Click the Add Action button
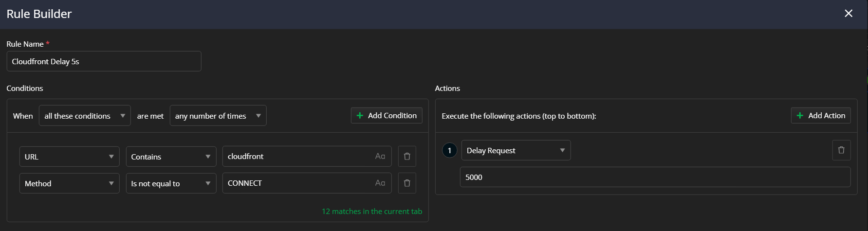 coord(821,116)
